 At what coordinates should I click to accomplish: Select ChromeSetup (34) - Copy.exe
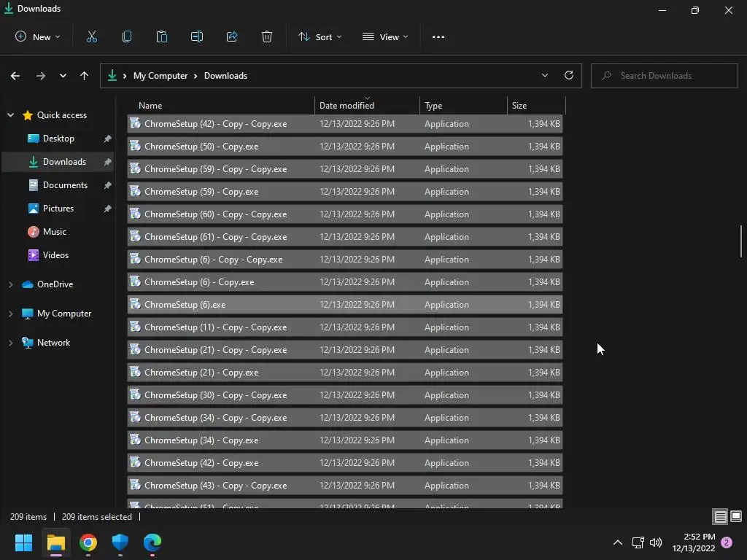click(345, 440)
